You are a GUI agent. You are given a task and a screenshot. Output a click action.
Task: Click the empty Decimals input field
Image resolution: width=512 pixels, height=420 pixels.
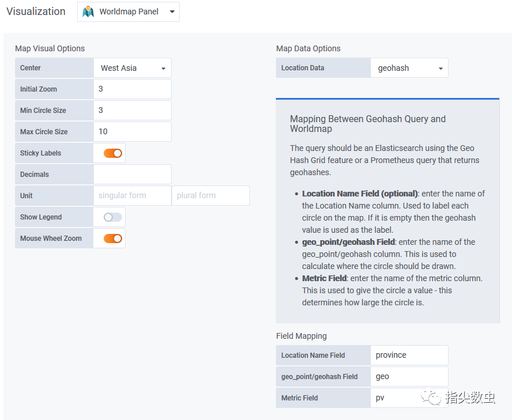[132, 175]
